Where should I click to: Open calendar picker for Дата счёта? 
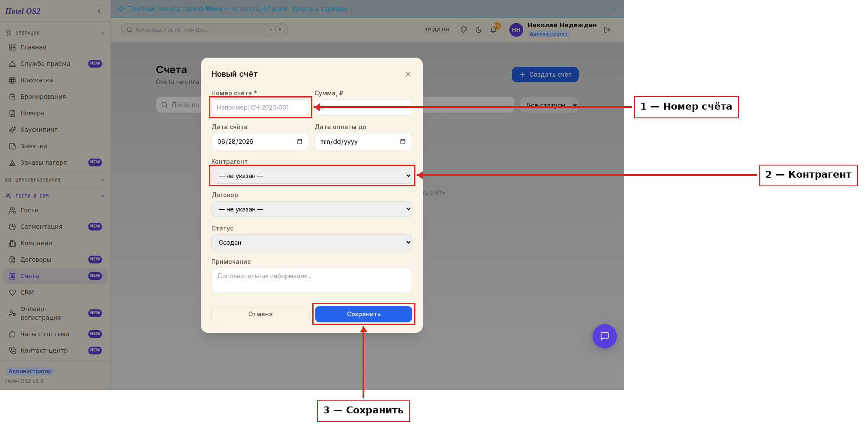coord(300,142)
